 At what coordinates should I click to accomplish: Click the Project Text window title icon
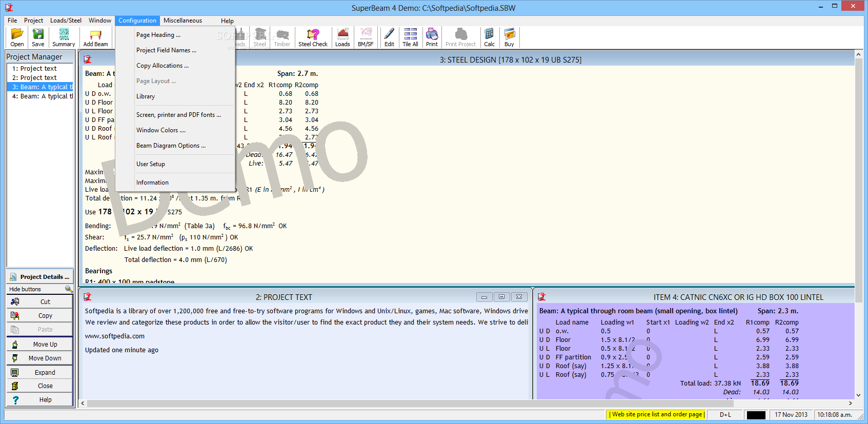point(88,297)
